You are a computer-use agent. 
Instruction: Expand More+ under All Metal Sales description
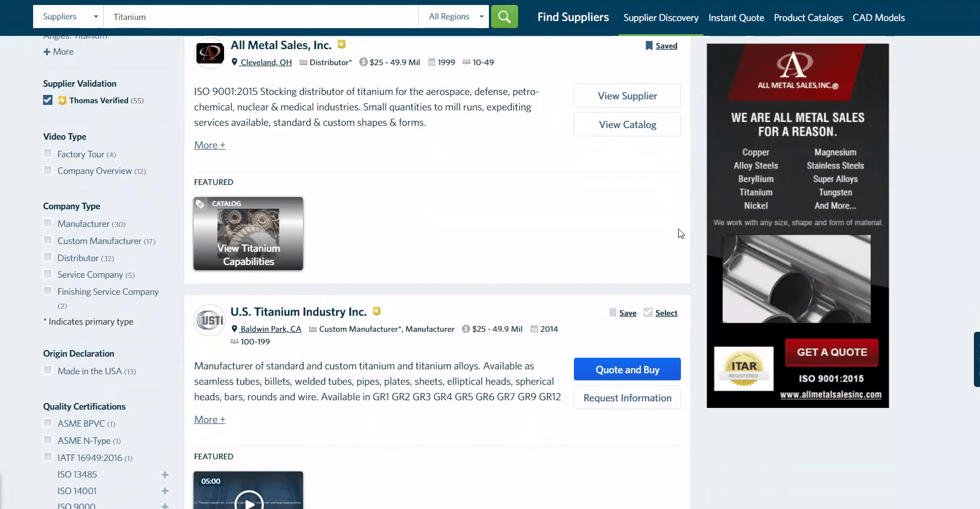pyautogui.click(x=210, y=145)
